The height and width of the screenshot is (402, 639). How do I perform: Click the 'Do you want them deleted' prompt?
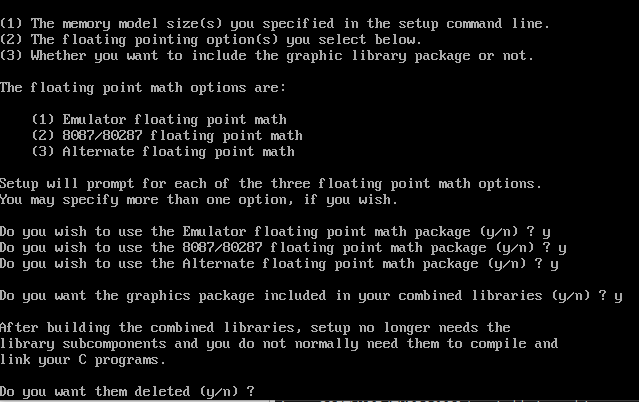pos(127,389)
